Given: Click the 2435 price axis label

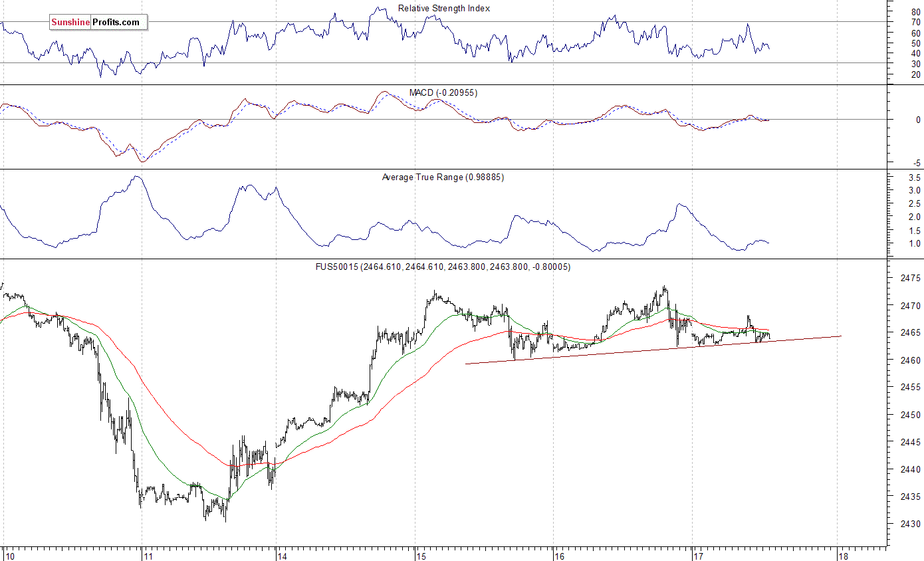Looking at the screenshot, I should click(911, 497).
